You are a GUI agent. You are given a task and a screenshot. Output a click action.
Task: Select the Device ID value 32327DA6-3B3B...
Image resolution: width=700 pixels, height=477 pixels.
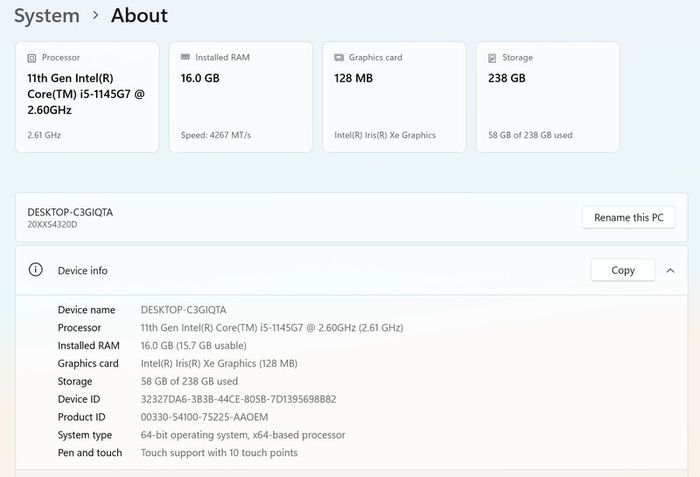point(238,399)
